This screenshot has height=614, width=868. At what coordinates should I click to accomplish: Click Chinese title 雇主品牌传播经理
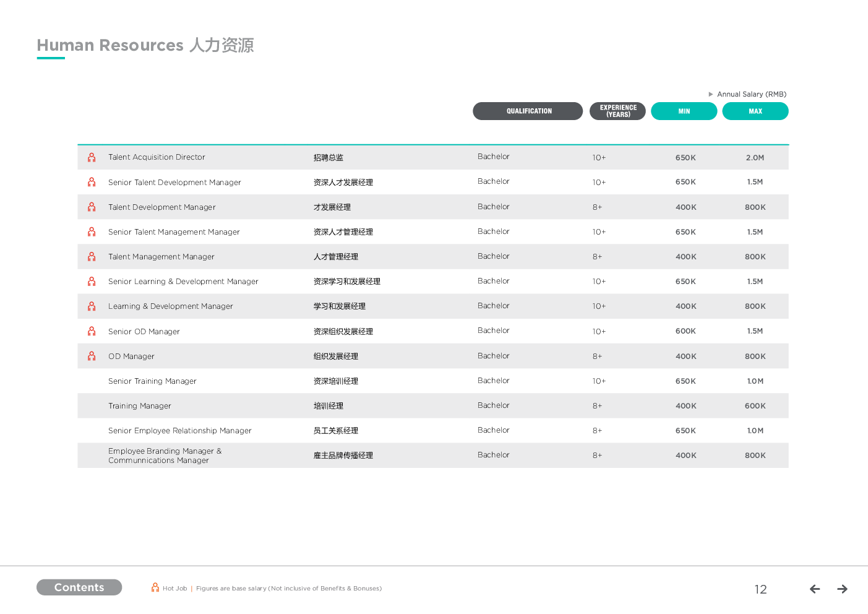tap(343, 456)
